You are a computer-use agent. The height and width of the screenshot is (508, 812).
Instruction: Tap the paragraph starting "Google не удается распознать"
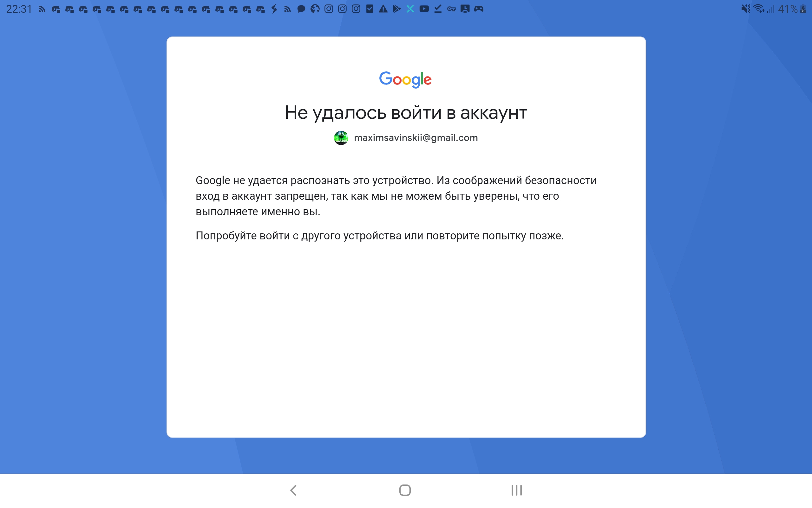click(x=396, y=196)
